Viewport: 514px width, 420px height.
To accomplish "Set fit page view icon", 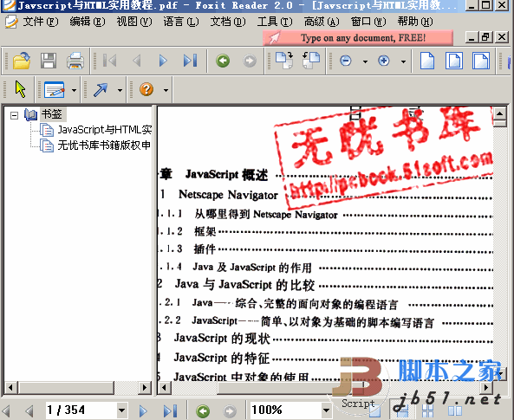I will point(454,61).
